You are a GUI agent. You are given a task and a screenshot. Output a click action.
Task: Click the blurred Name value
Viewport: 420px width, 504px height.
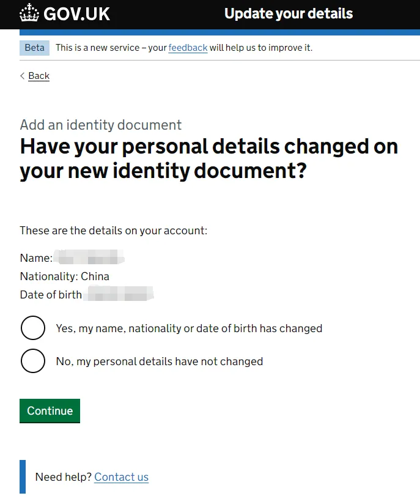89,257
